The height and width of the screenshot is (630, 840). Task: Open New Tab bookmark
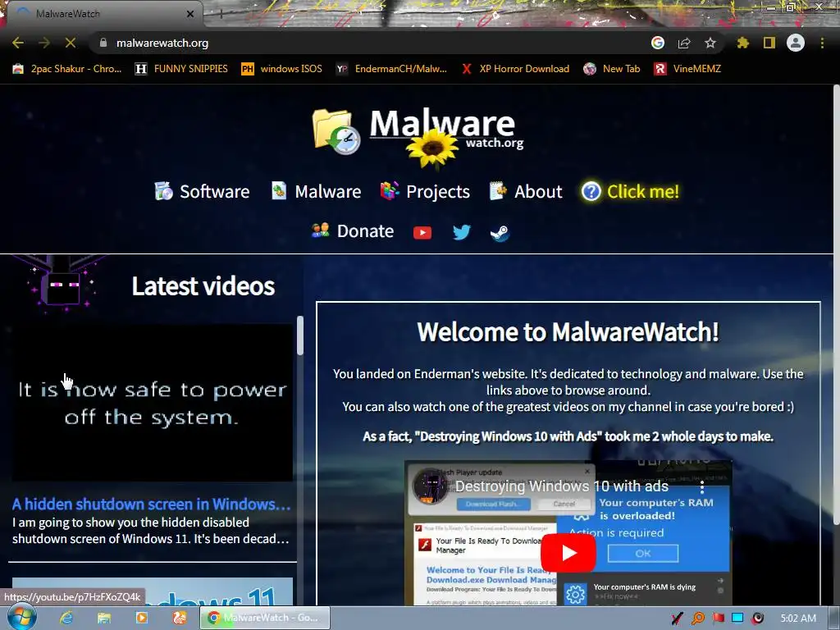coord(612,69)
